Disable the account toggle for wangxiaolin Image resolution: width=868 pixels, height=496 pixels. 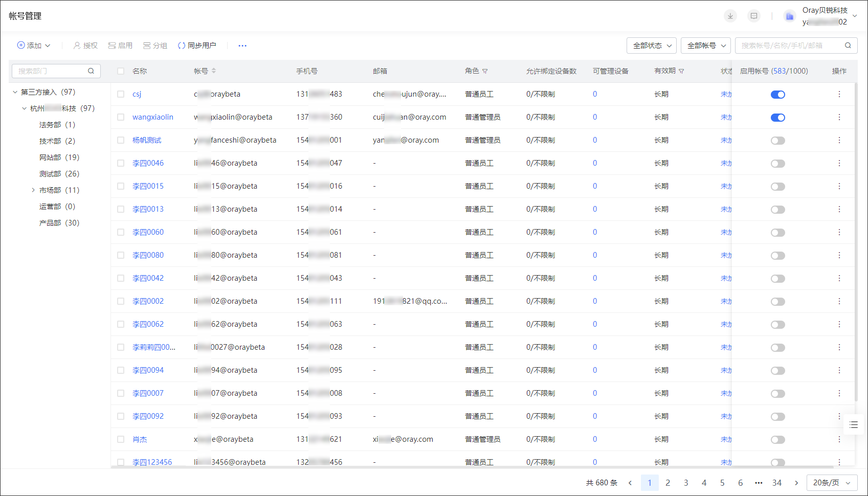coord(777,118)
